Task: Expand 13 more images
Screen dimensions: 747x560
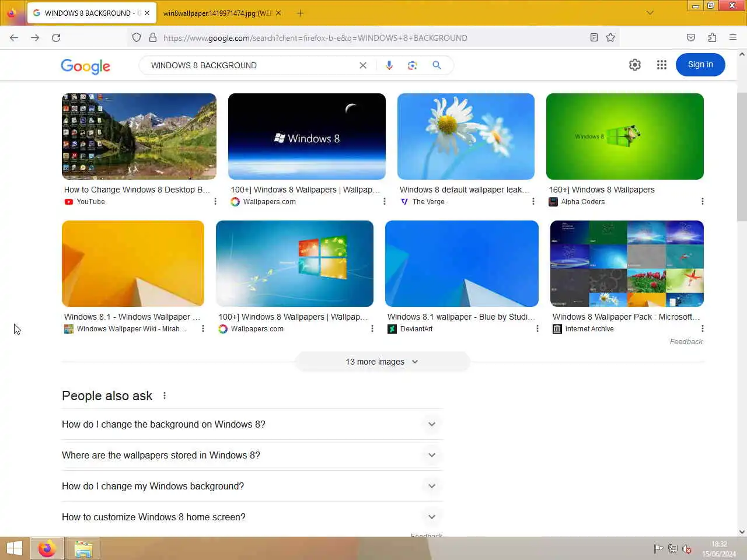Action: (382, 362)
